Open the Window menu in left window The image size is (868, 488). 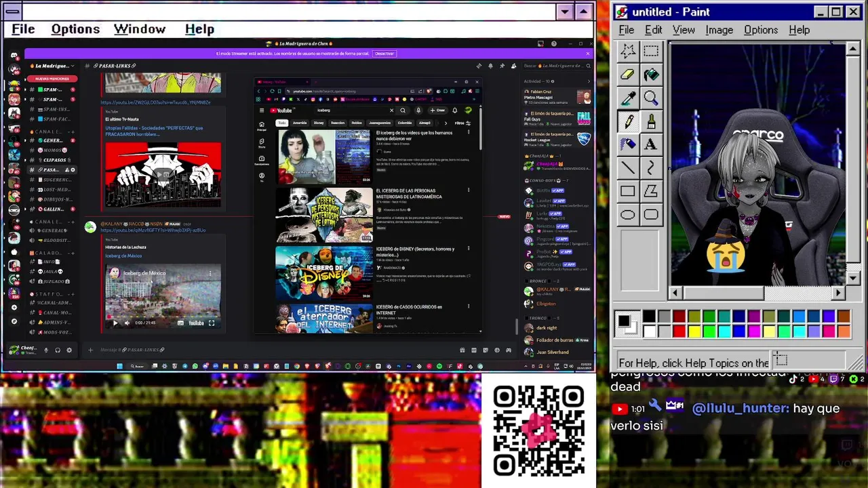click(140, 29)
